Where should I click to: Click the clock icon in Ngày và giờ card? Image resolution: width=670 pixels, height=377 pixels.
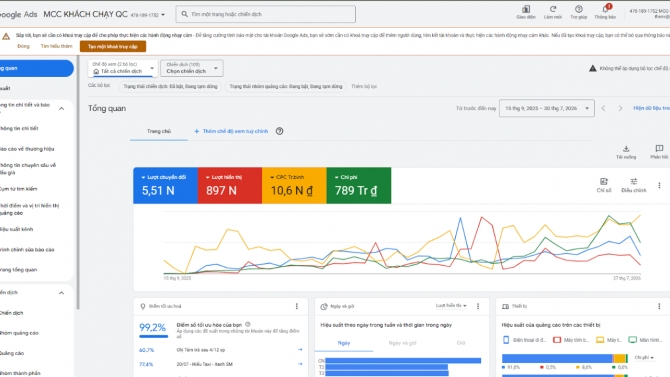click(324, 306)
